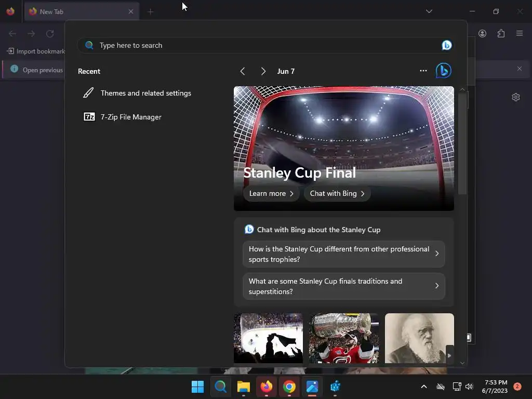The width and height of the screenshot is (532, 399).
Task: Click the Firefox View icon in title bar
Action: pos(10,11)
